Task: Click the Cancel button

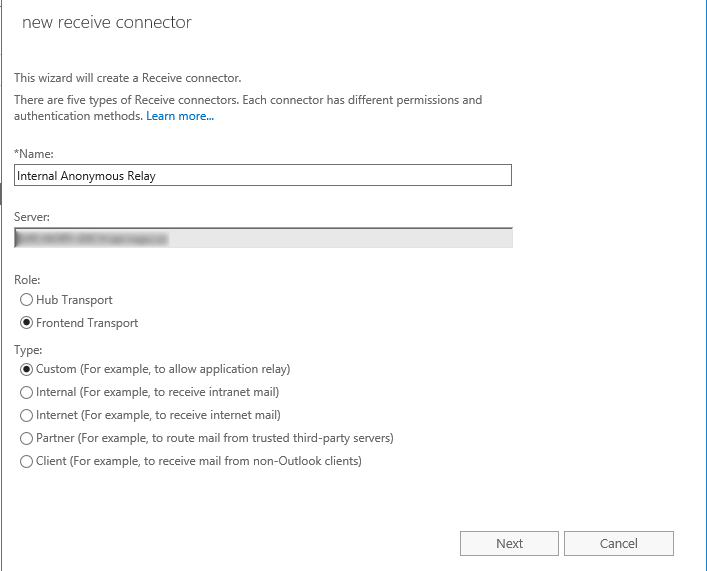Action: click(x=619, y=543)
